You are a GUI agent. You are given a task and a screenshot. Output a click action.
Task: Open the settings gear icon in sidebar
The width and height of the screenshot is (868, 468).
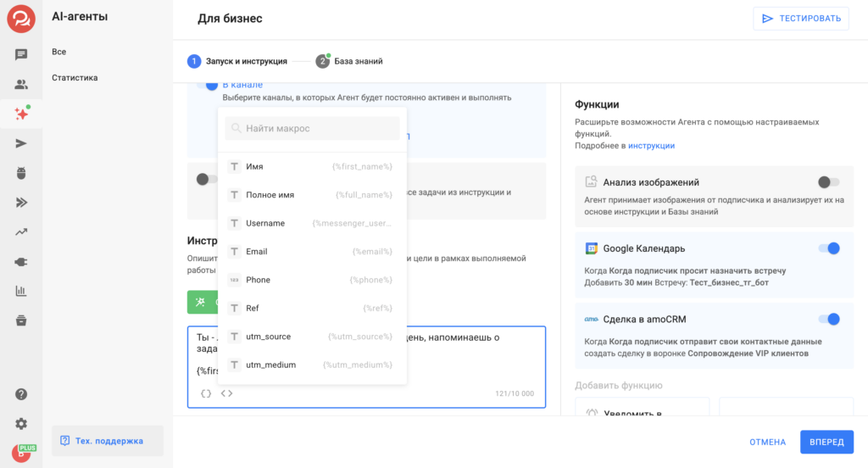pyautogui.click(x=21, y=424)
